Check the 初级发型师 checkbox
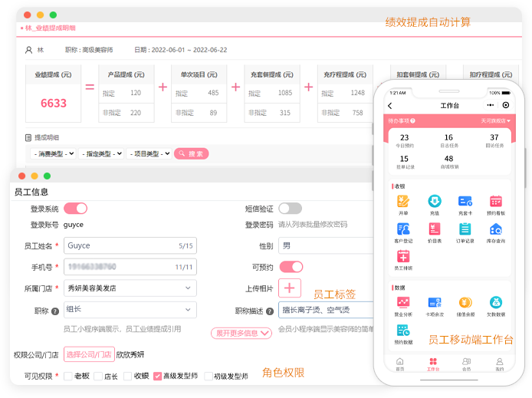This screenshot has height=398, width=532. click(208, 376)
